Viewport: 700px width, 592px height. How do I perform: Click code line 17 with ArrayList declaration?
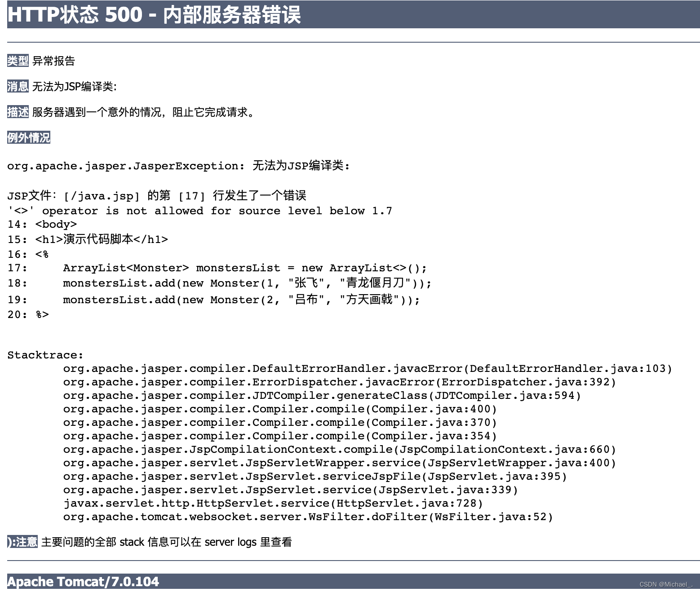(x=216, y=267)
